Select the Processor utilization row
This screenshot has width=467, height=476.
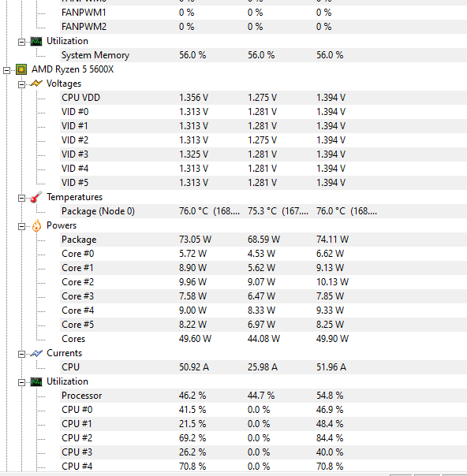point(263,396)
